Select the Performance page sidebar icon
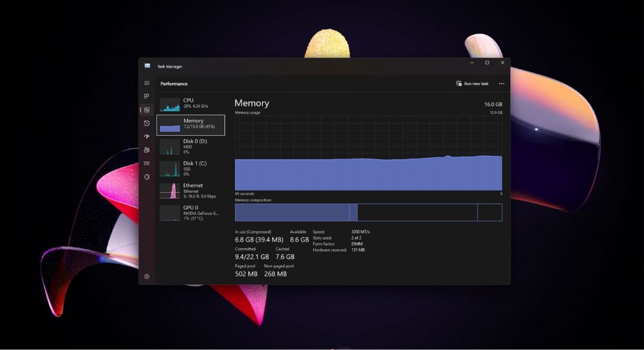The height and width of the screenshot is (350, 644). [x=147, y=109]
